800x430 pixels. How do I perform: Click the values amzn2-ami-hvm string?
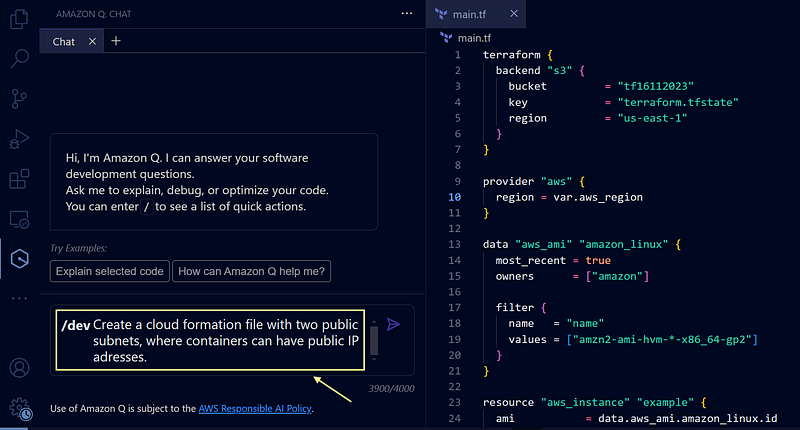[662, 340]
